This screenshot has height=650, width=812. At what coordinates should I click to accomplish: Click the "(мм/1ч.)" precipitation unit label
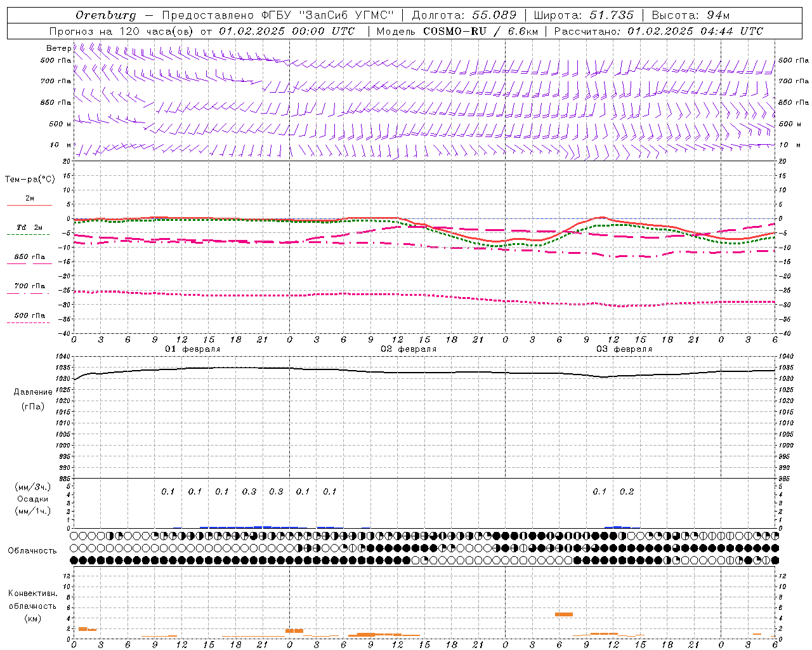coord(32,511)
